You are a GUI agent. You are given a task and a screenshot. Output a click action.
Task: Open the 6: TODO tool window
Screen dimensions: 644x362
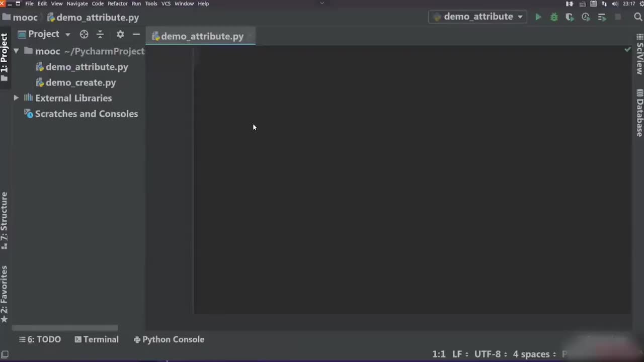pos(40,339)
